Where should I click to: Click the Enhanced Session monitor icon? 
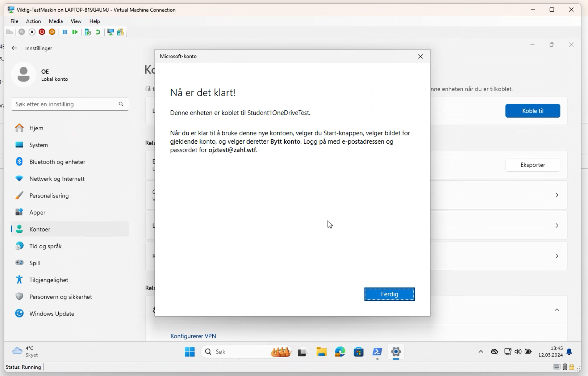(x=110, y=32)
